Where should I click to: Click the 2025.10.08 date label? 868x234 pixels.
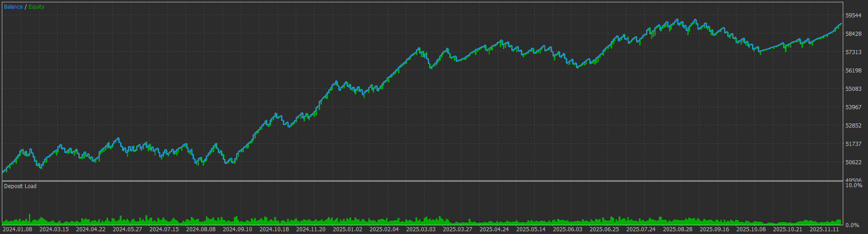tap(751, 229)
